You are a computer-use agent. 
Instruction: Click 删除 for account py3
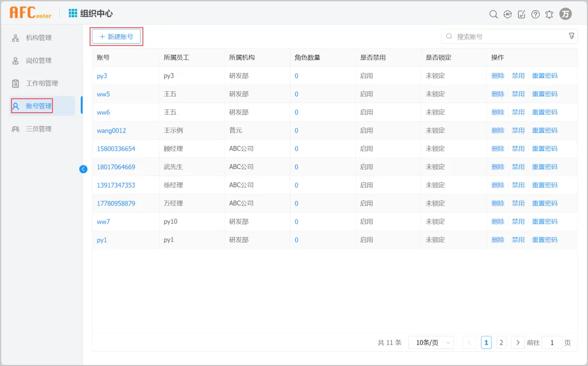point(498,76)
